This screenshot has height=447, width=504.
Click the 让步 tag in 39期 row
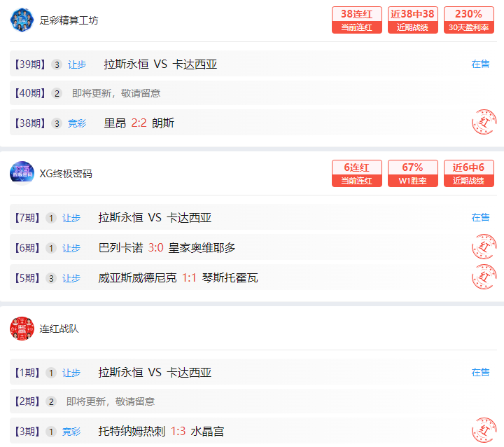pos(77,64)
